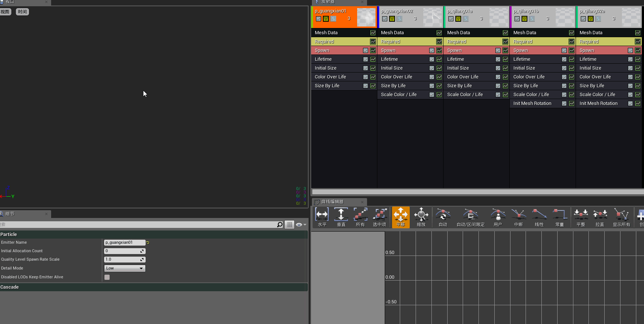This screenshot has height=324, width=644.
Task: Fit selected keys with 选中项 tool
Action: coord(380,217)
